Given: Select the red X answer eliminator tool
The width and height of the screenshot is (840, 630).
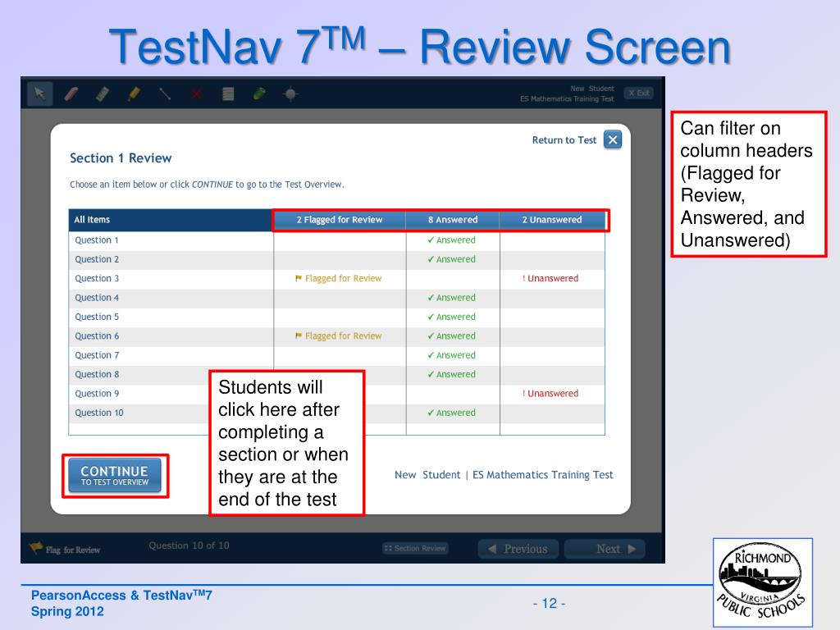Looking at the screenshot, I should click(197, 95).
